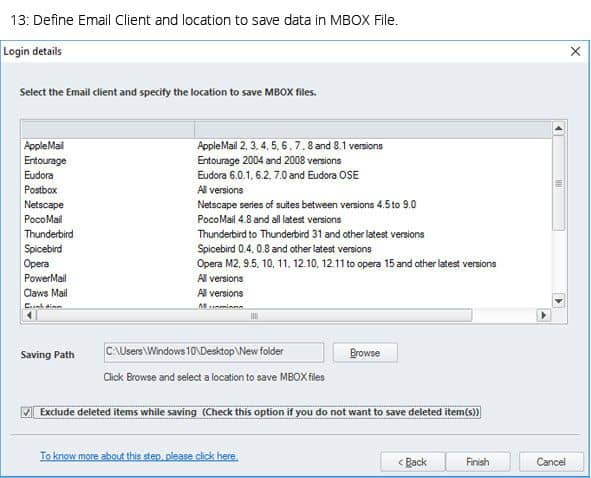Image resolution: width=591 pixels, height=478 pixels.
Task: Open 'To know more about this step' link
Action: coord(139,456)
